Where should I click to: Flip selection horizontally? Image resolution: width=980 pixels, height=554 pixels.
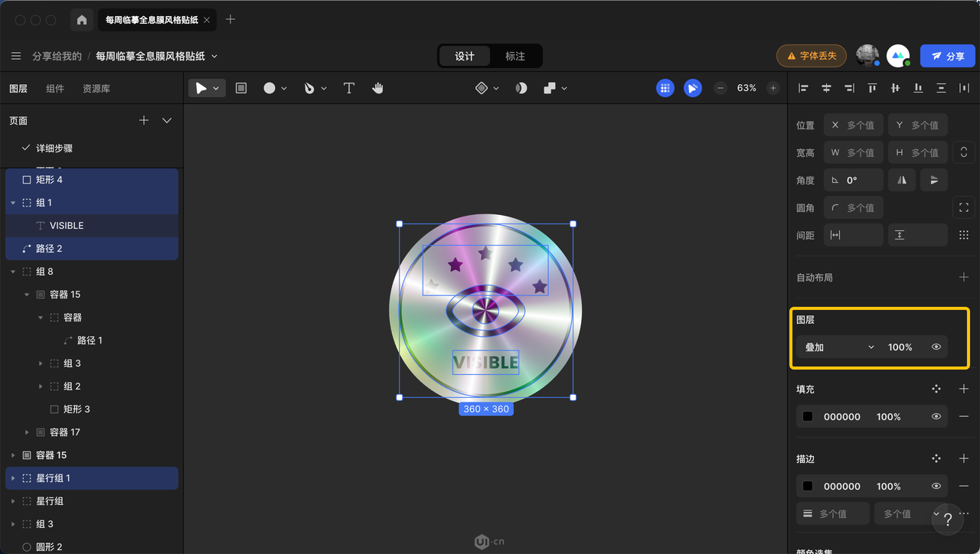point(902,180)
